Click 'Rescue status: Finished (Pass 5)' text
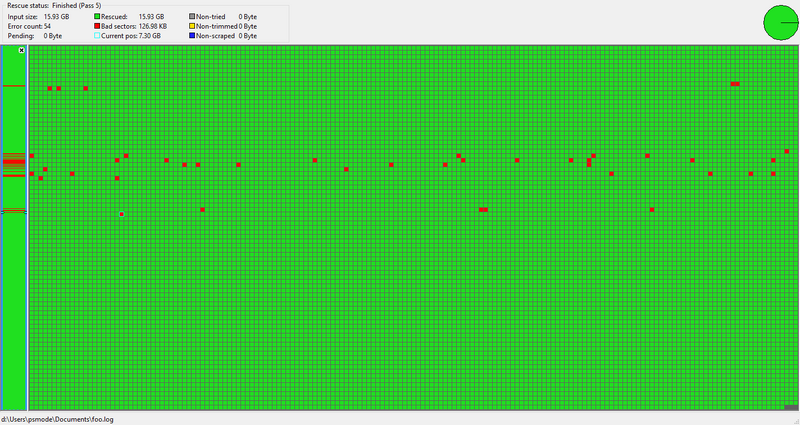The width and height of the screenshot is (800, 425). [54, 6]
